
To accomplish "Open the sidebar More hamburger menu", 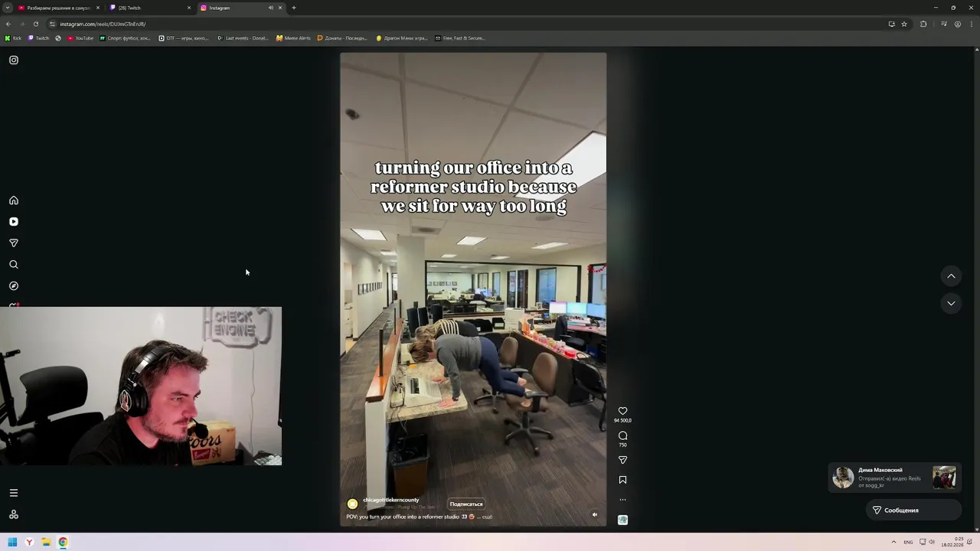I will [x=14, y=493].
